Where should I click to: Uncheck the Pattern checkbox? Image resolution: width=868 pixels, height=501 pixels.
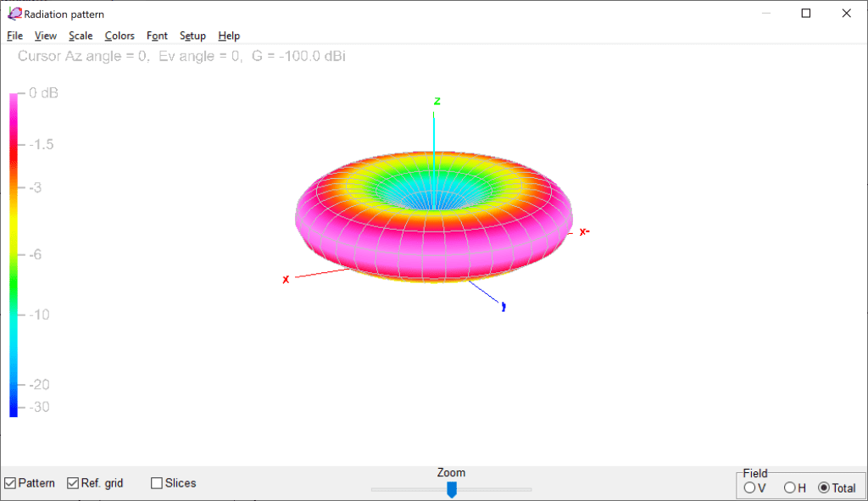[x=10, y=483]
